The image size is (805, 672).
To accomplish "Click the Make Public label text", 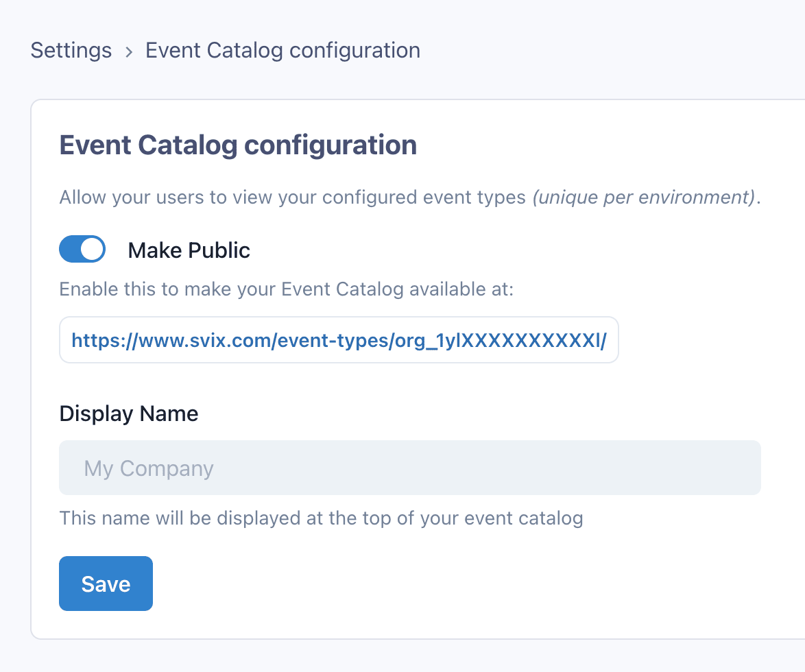I will pyautogui.click(x=189, y=250).
